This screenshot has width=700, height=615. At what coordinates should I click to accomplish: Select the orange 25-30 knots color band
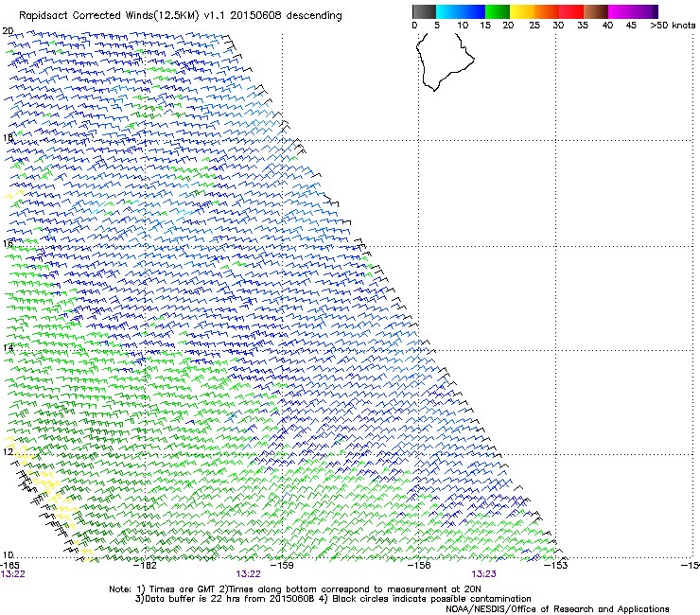coord(547,11)
